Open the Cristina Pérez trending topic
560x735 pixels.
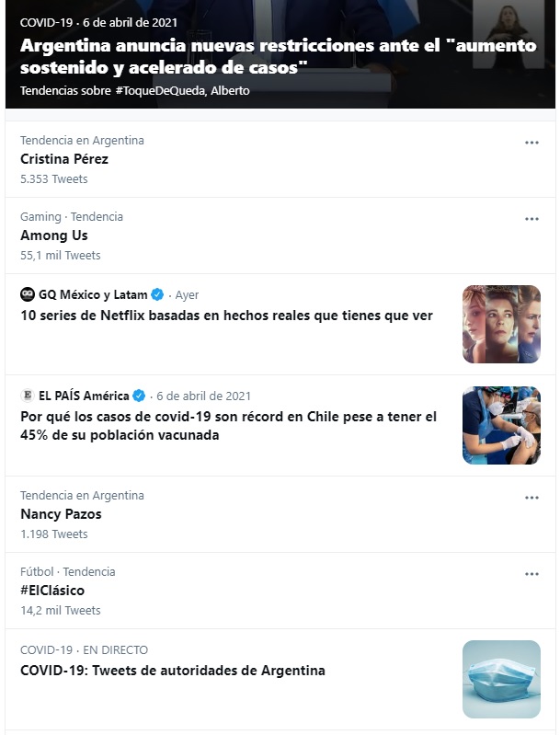pyautogui.click(x=64, y=159)
